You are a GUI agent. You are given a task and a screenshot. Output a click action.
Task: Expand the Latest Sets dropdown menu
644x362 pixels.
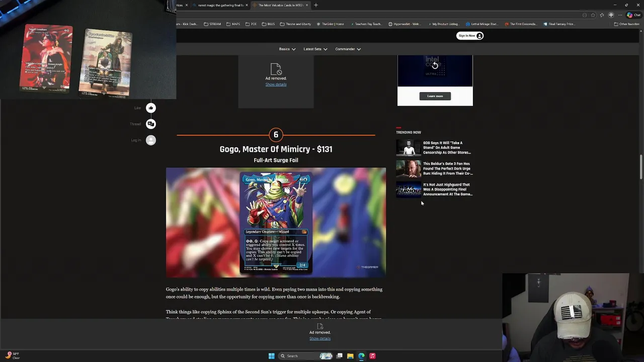[x=315, y=49]
